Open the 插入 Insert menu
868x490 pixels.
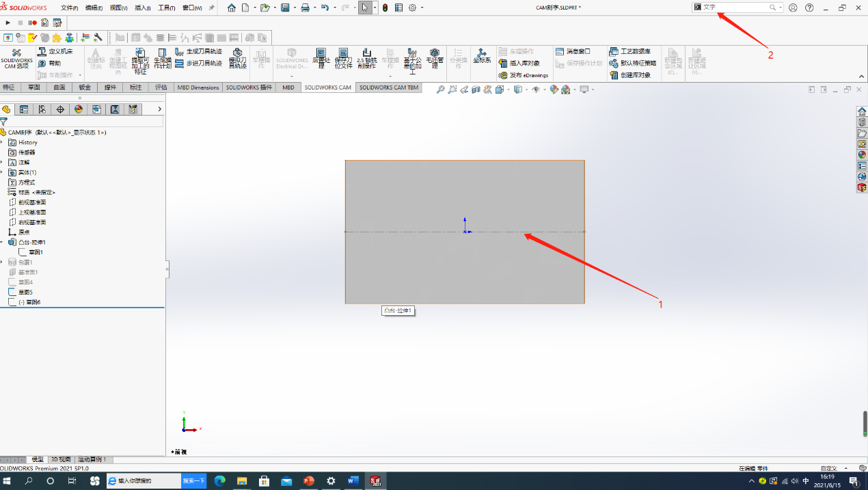[143, 8]
